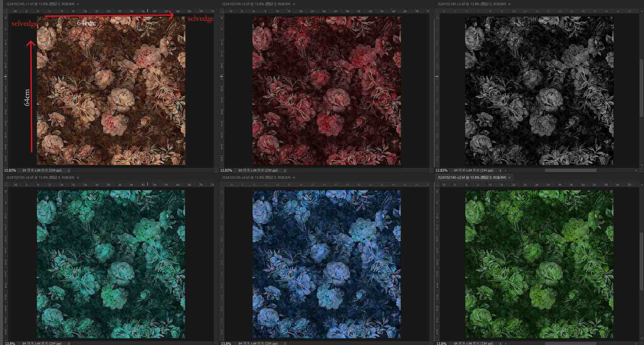Image resolution: width=644 pixels, height=345 pixels.
Task: Click horizontal scrollbar thumb in c3.tif window
Action: 570,170
